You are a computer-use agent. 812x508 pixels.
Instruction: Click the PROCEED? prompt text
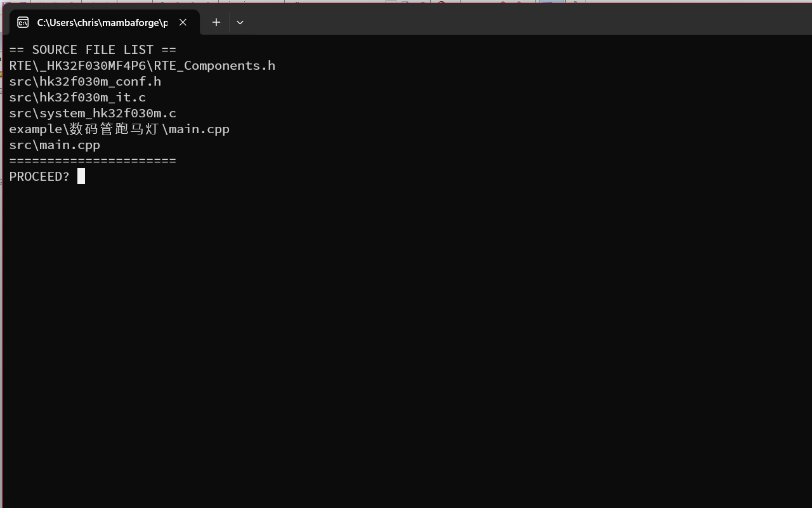click(x=39, y=176)
